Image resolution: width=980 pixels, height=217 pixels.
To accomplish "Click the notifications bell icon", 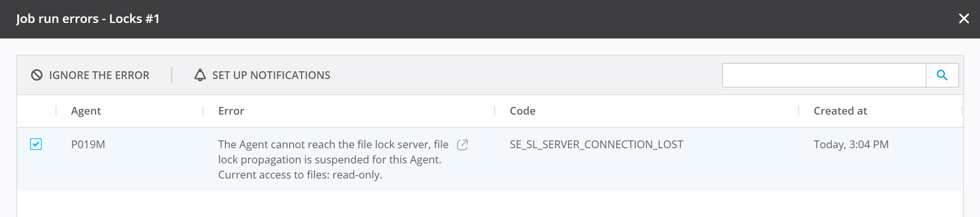I will (x=200, y=75).
